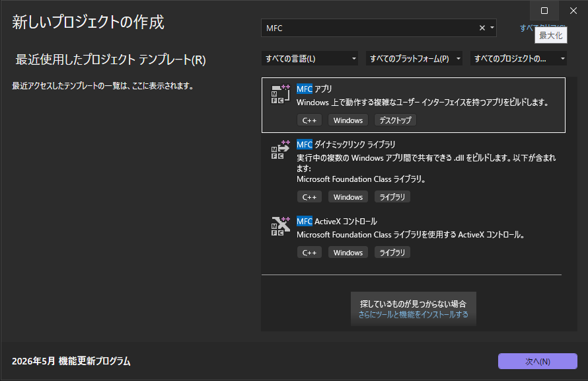Click the MFC アプリ template icon

click(x=280, y=94)
